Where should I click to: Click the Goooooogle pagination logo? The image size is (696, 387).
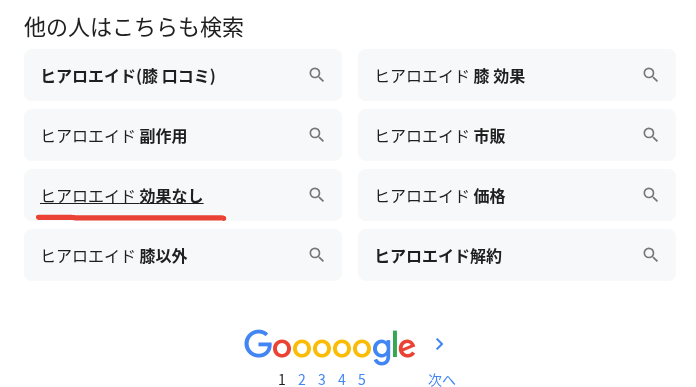[330, 347]
